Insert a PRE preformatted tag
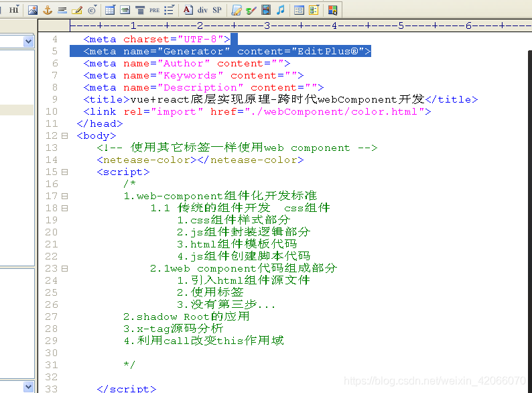The height and width of the screenshot is (393, 532). click(154, 10)
